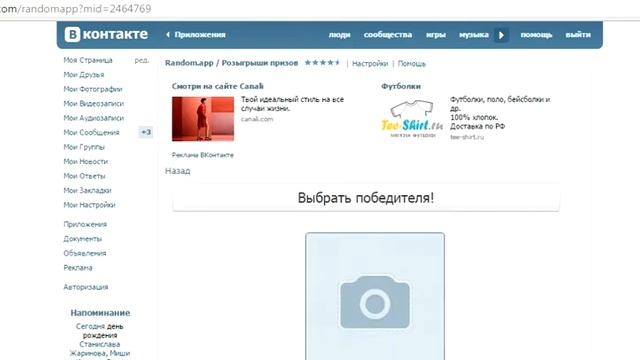Open Объявления in sidebar

[x=84, y=253]
